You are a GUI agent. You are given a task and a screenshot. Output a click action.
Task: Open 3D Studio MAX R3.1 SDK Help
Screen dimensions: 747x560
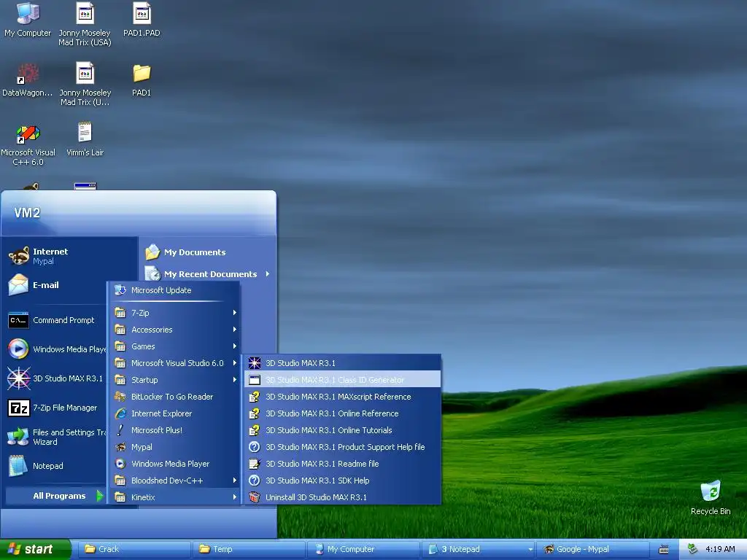pyautogui.click(x=342, y=481)
